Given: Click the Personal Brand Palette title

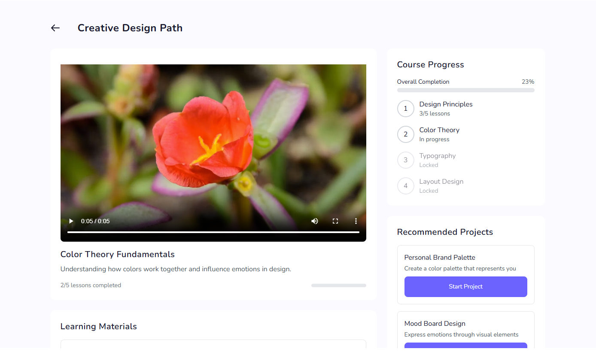Looking at the screenshot, I should pyautogui.click(x=440, y=258).
